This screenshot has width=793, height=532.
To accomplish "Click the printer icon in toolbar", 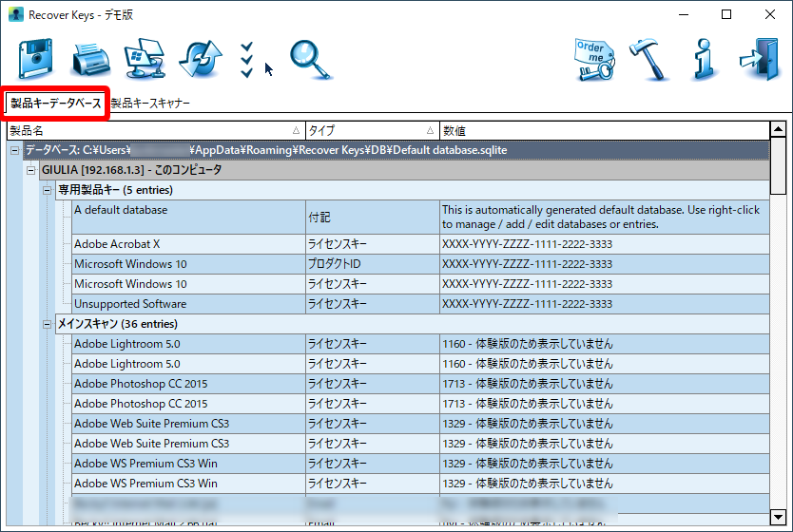I will coord(91,60).
